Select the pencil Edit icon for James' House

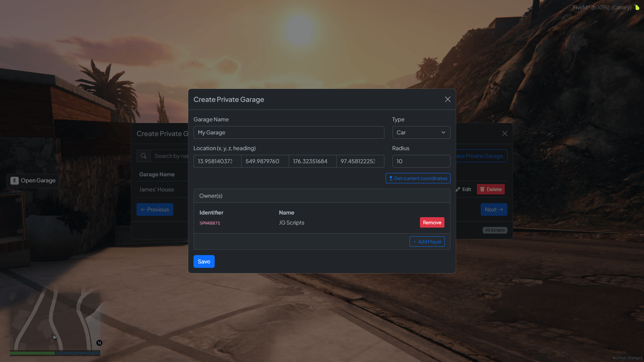tap(459, 189)
